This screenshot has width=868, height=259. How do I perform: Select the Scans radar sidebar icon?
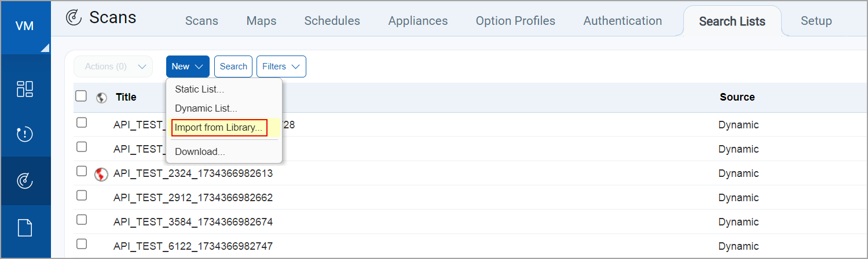tap(25, 181)
